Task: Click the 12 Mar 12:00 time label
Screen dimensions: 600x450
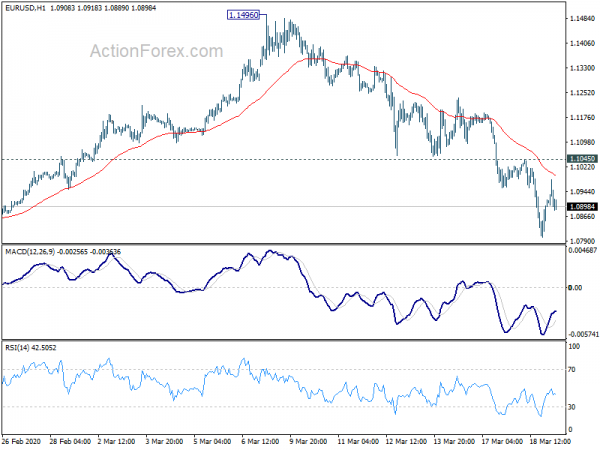Action: click(406, 441)
